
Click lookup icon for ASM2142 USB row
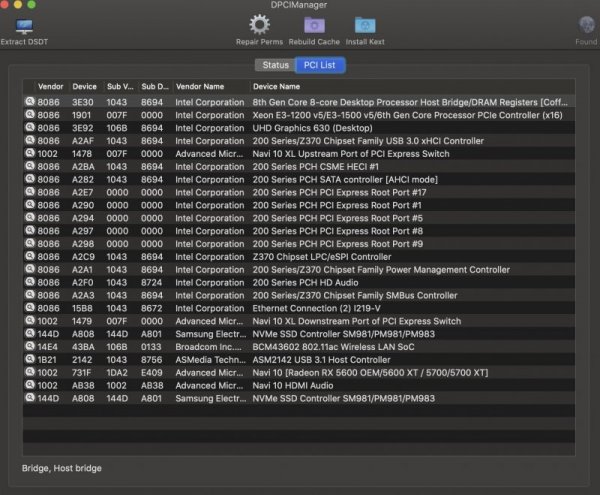tap(30, 359)
